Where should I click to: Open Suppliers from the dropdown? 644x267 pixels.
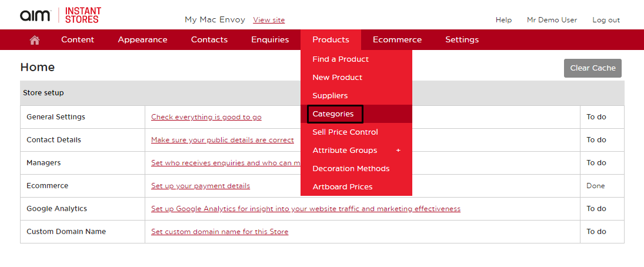click(x=330, y=96)
